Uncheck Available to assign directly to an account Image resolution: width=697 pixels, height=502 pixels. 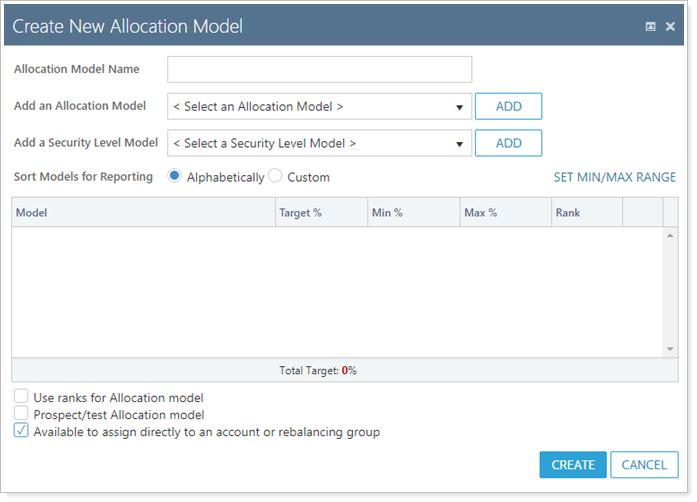[x=22, y=432]
